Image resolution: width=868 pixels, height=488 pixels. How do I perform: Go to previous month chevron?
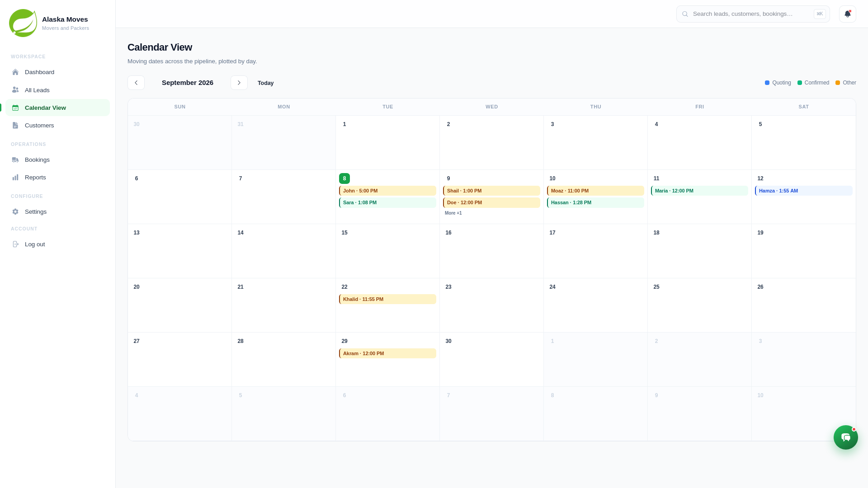pyautogui.click(x=136, y=83)
